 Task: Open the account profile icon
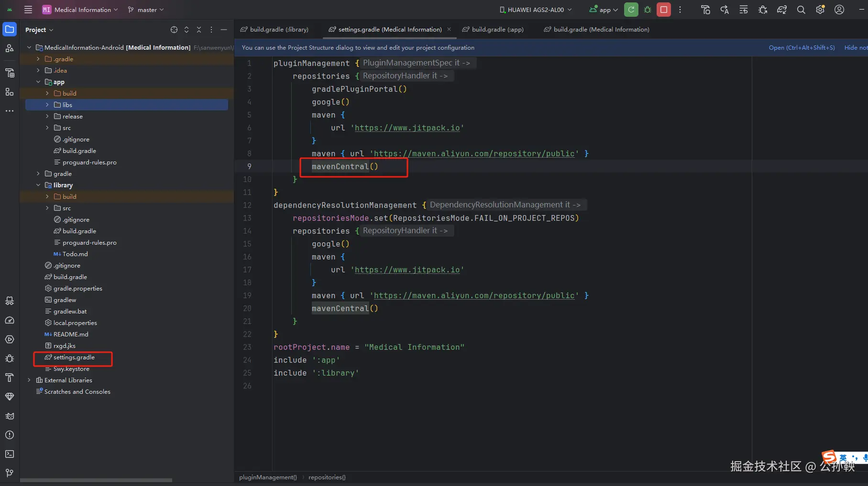pyautogui.click(x=839, y=10)
